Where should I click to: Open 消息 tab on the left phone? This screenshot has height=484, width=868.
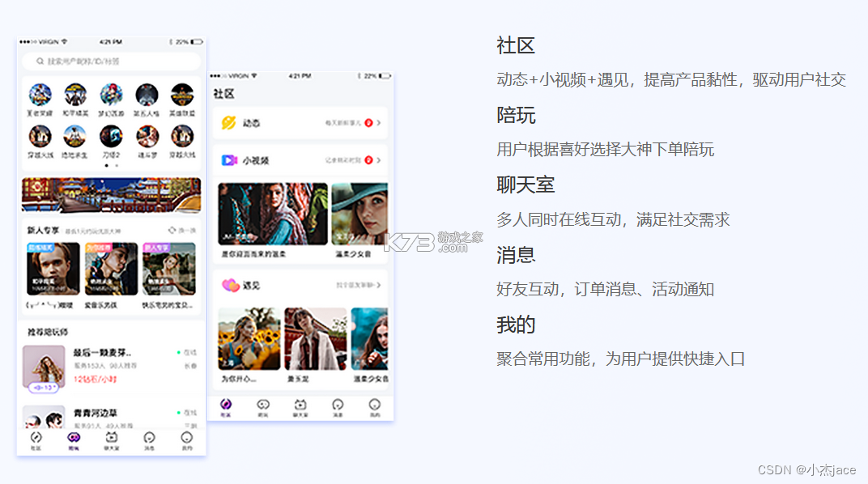(x=150, y=441)
